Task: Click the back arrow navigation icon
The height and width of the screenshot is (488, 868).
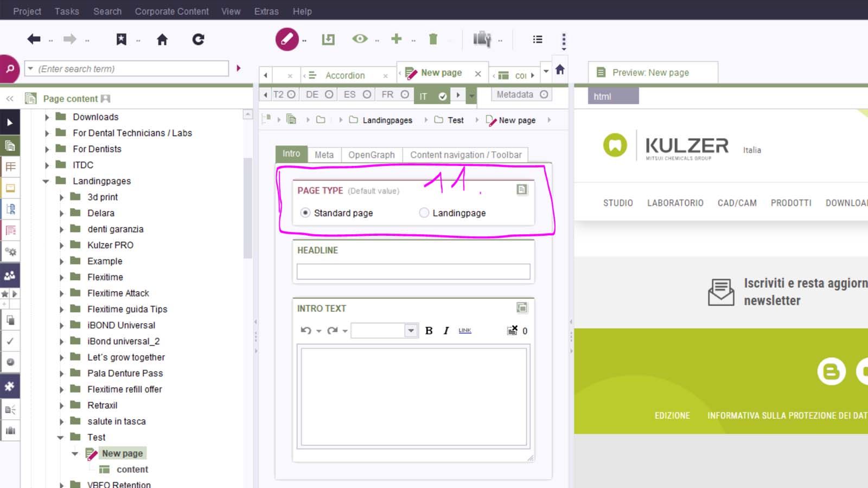Action: coord(34,39)
